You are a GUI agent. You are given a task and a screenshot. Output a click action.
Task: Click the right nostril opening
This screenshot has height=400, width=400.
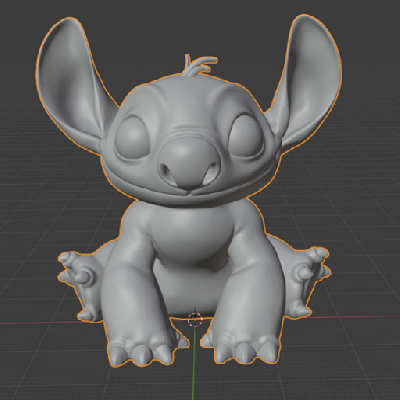pyautogui.click(x=209, y=174)
